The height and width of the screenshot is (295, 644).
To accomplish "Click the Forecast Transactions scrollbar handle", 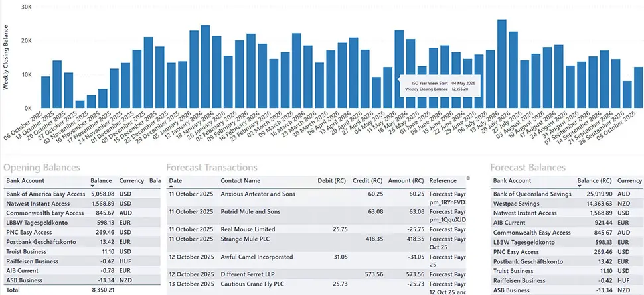I will pos(468,179).
